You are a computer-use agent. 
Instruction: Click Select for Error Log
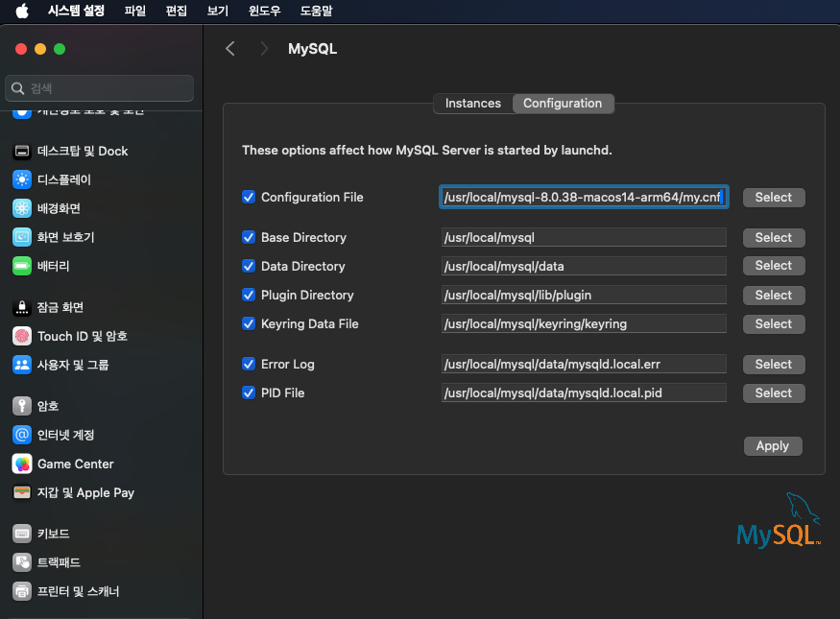coord(774,364)
